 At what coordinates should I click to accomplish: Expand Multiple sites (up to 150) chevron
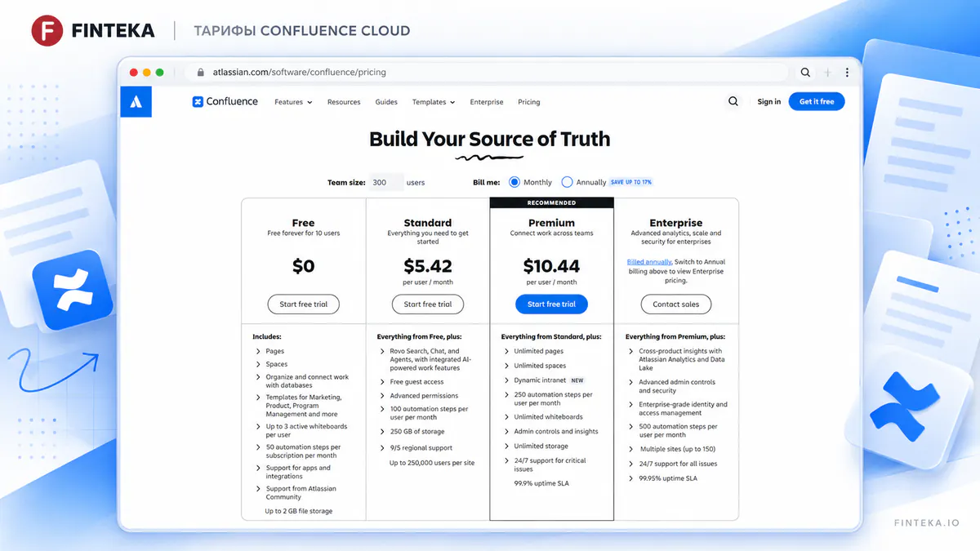point(631,450)
